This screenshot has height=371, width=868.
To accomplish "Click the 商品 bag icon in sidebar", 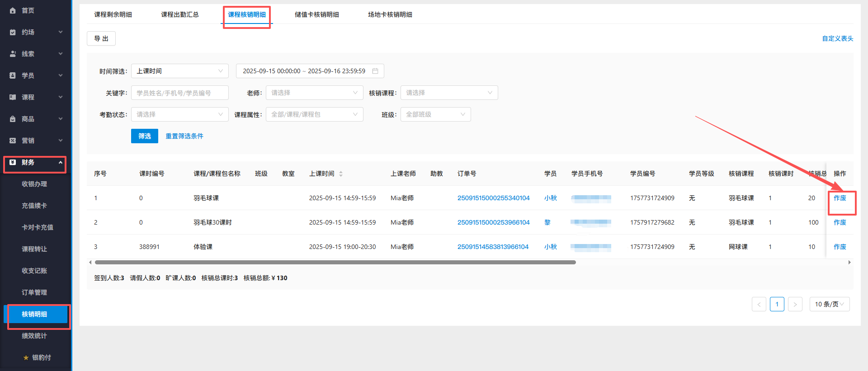I will [x=13, y=119].
